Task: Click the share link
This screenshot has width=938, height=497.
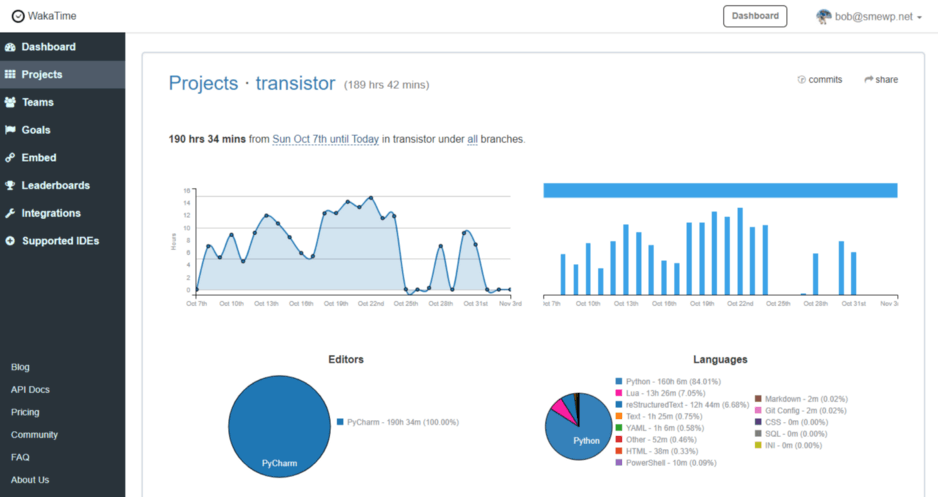Action: pyautogui.click(x=881, y=80)
